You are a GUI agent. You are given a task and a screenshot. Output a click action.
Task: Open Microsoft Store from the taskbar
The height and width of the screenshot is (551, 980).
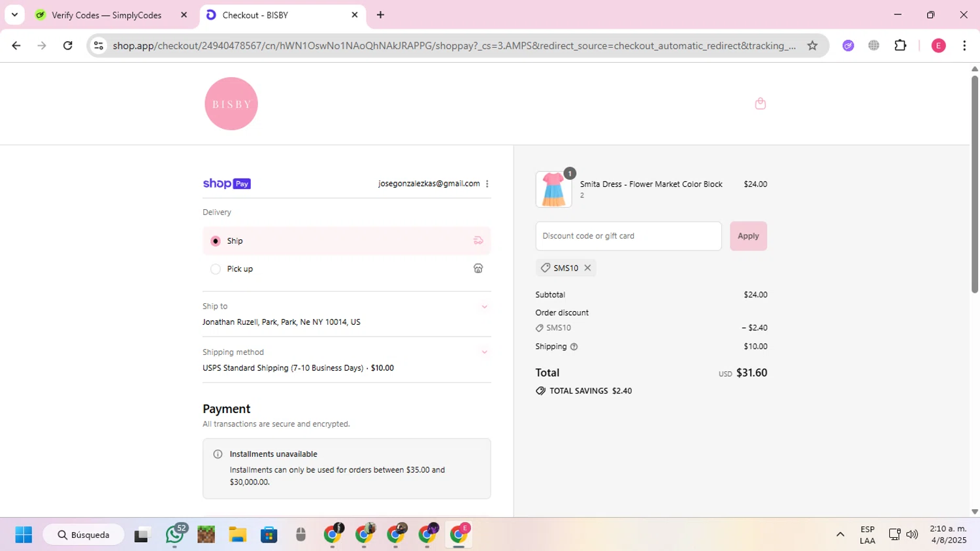point(269,535)
